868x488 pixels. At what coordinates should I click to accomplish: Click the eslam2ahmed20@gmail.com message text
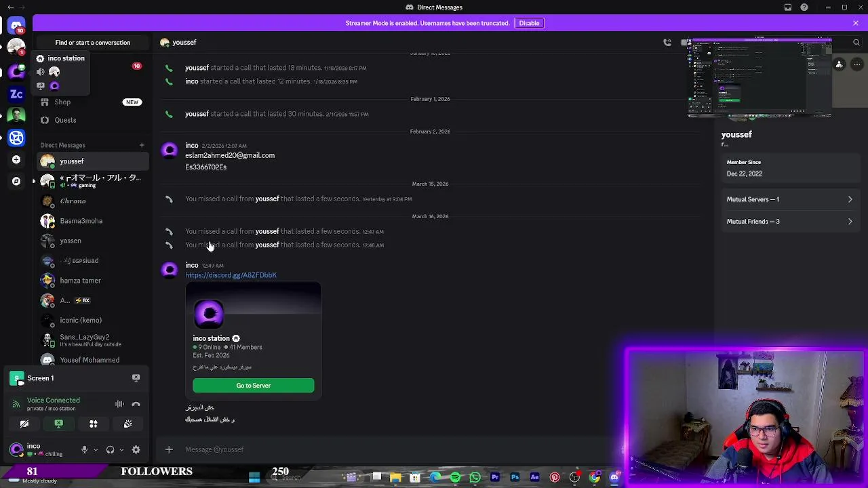click(x=230, y=155)
